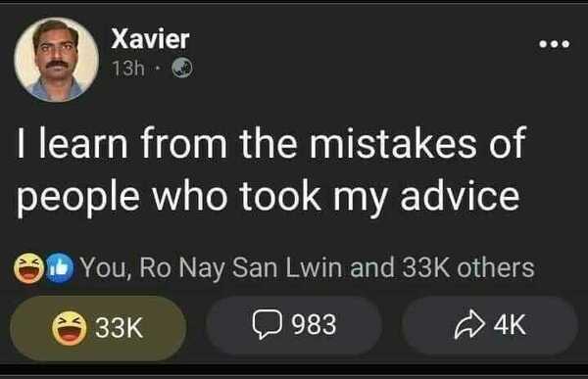This screenshot has height=379, width=588.
Task: Click the globe public audience icon
Action: 182,69
